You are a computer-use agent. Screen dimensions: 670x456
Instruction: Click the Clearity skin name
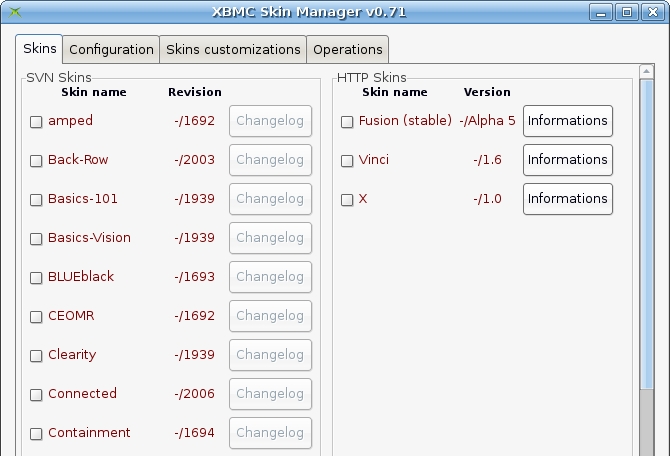72,355
